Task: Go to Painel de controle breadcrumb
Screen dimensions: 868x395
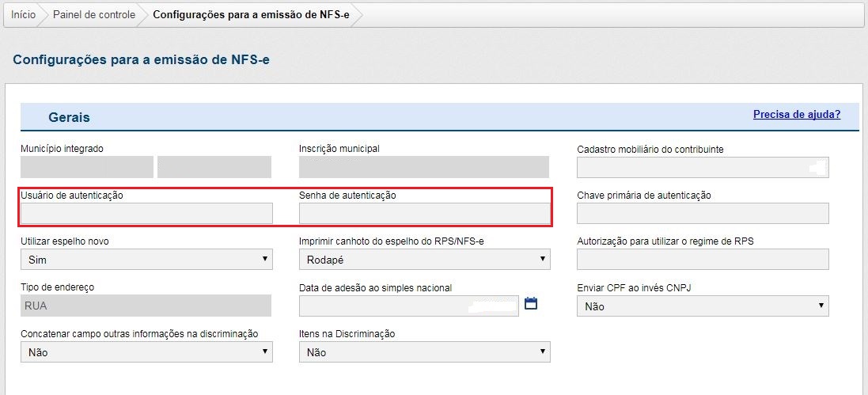Action: point(94,15)
